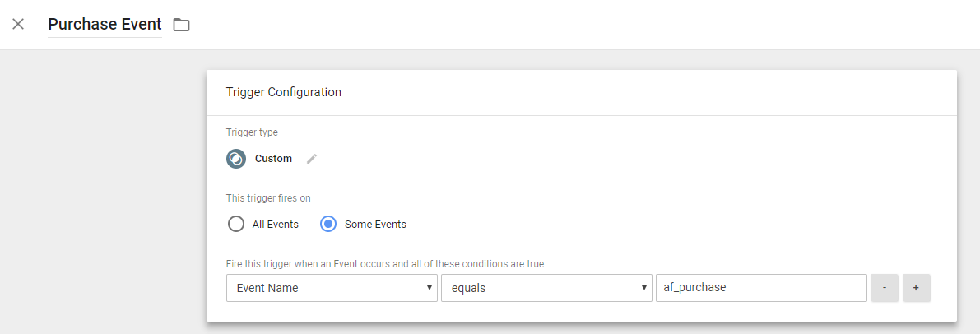Click the arrow on the equals dropdown
Image resolution: width=980 pixels, height=334 pixels.
pyautogui.click(x=643, y=288)
